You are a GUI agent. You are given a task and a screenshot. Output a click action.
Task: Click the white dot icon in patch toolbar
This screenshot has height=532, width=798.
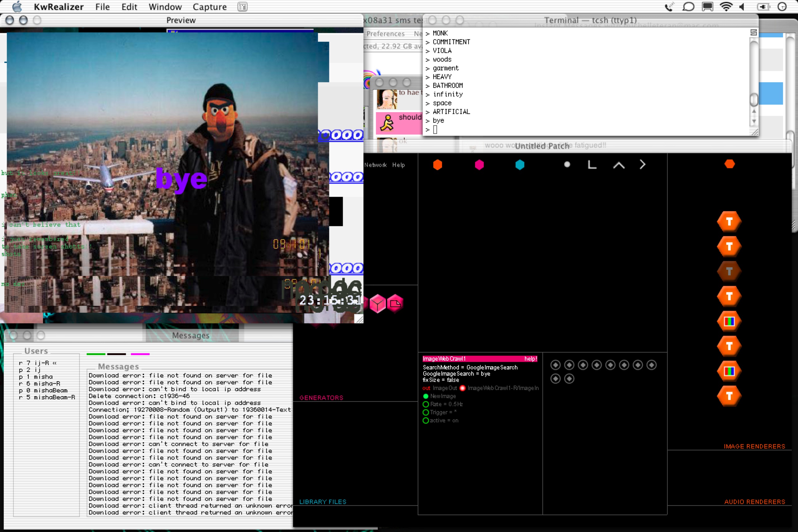[567, 164]
